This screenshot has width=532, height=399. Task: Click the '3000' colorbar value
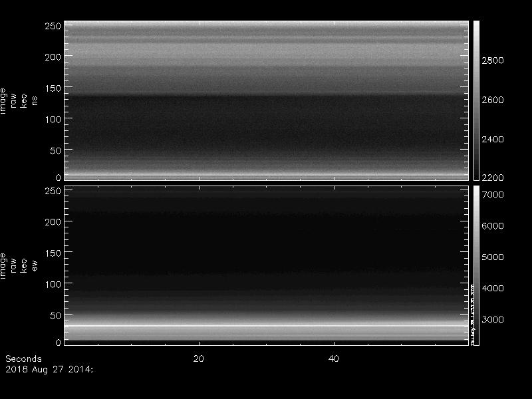[493, 320]
